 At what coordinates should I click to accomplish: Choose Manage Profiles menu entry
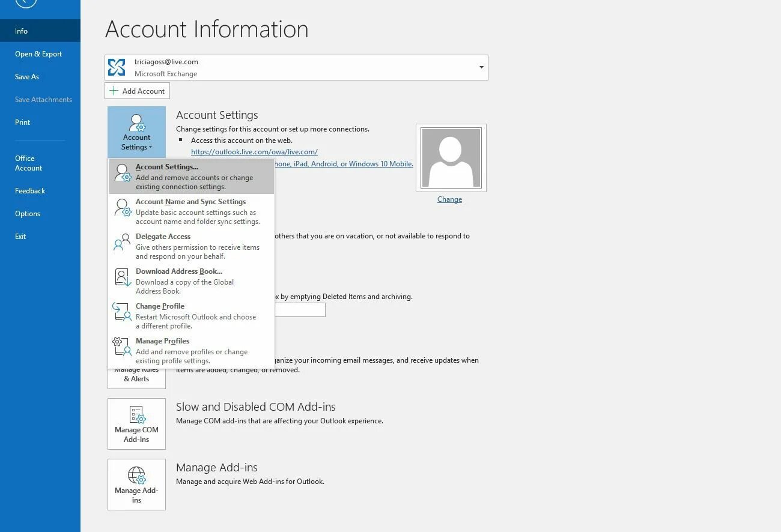click(x=191, y=351)
